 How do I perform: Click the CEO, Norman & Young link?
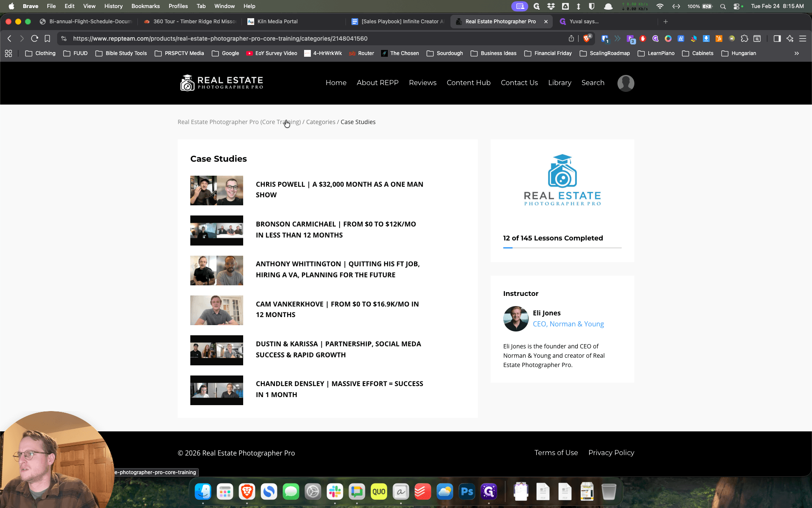tap(568, 324)
